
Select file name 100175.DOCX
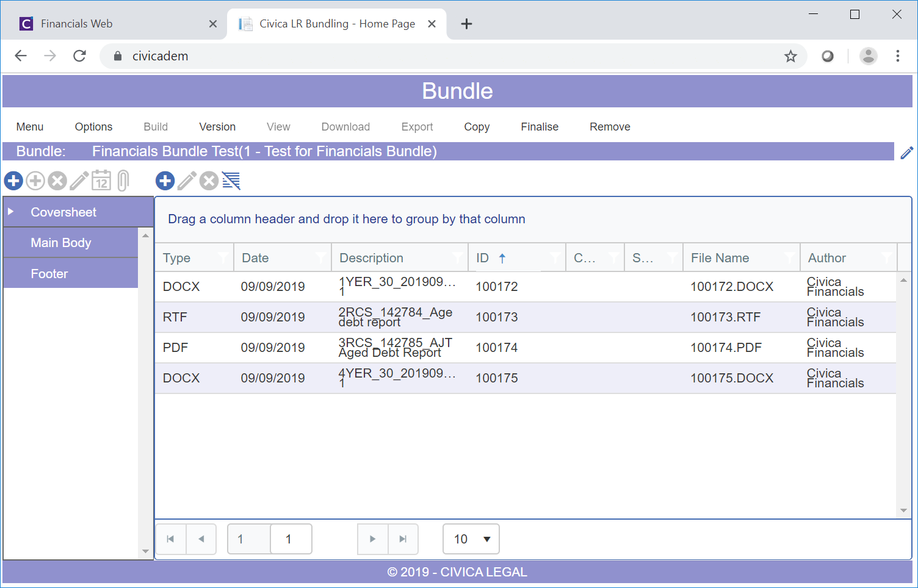click(x=732, y=378)
